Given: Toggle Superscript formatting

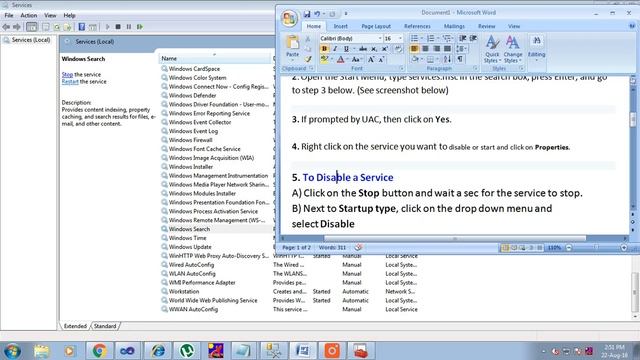Looking at the screenshot, I should 384,49.
